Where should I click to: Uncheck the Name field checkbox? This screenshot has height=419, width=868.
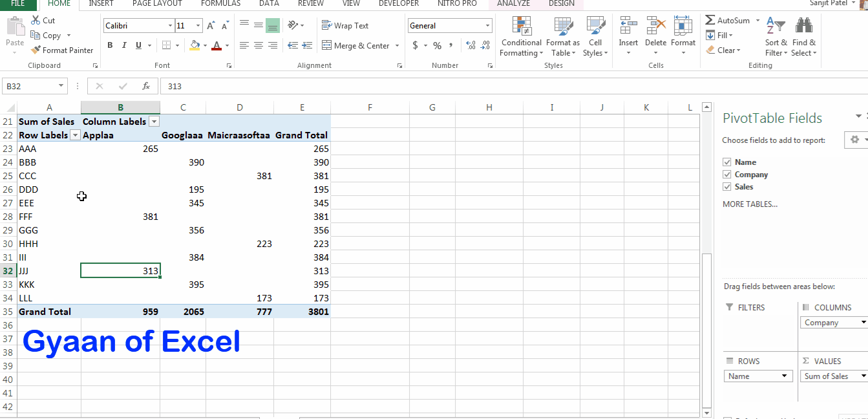pos(727,162)
